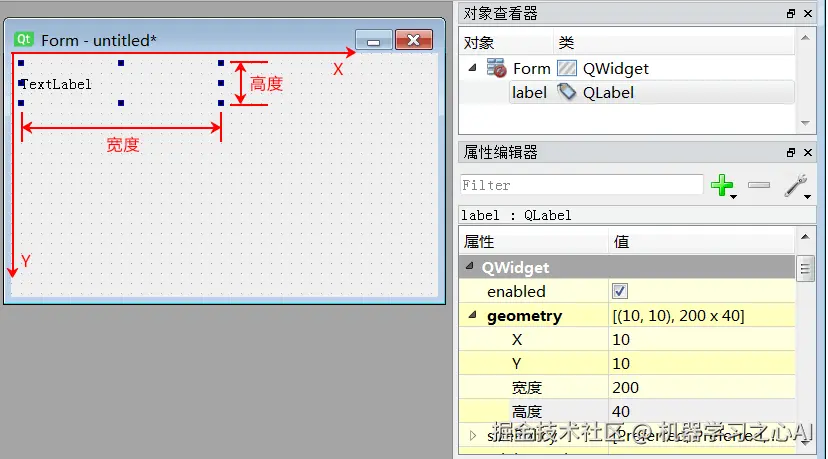Click the property editor scrollbar thumb
828x459 pixels.
(805, 269)
